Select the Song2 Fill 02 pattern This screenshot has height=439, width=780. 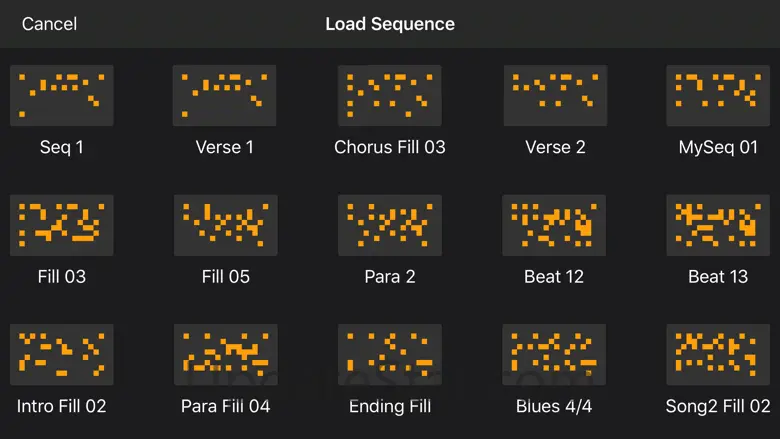point(718,355)
